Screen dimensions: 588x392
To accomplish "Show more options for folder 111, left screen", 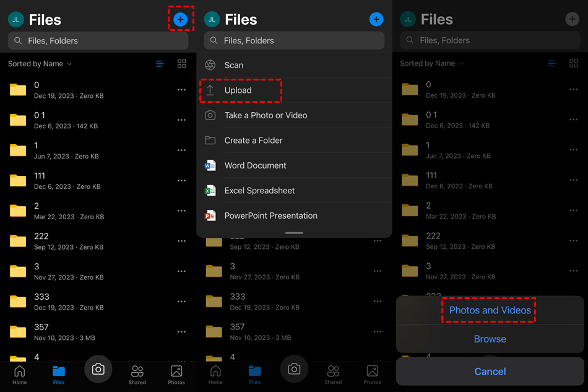I will pyautogui.click(x=182, y=180).
